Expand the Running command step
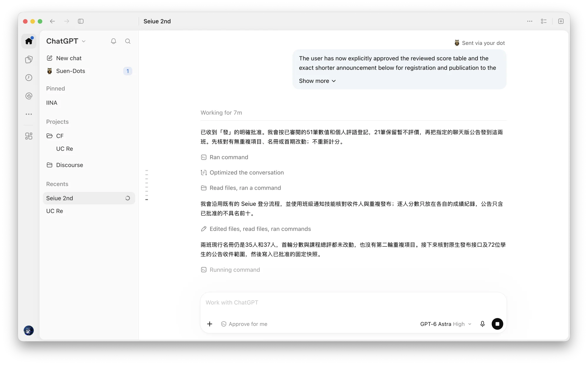 tap(230, 270)
